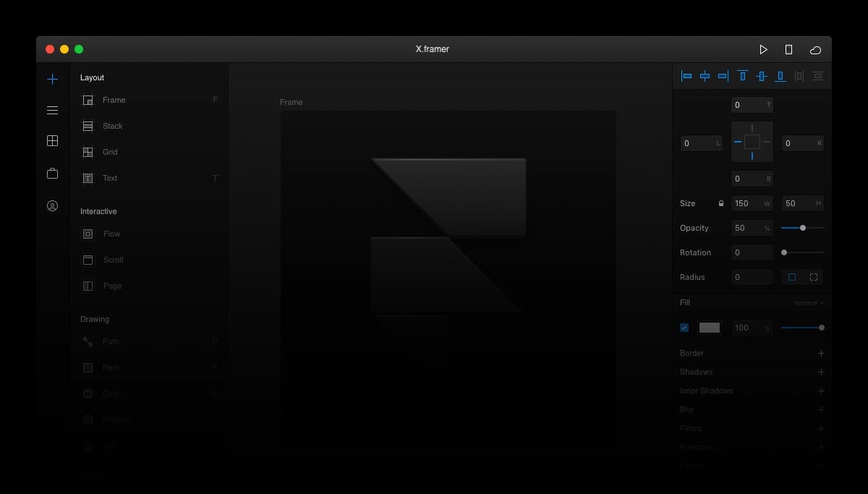Open the Normal blend mode dropdown
Image resolution: width=868 pixels, height=494 pixels.
click(809, 303)
